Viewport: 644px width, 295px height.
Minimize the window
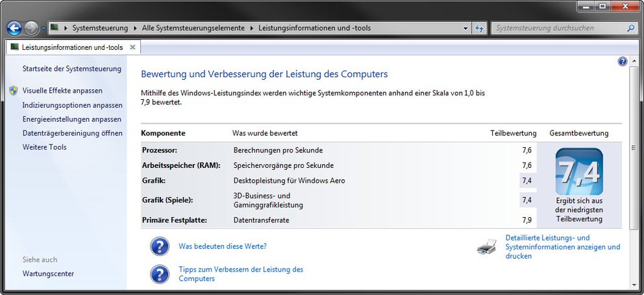[x=584, y=6]
